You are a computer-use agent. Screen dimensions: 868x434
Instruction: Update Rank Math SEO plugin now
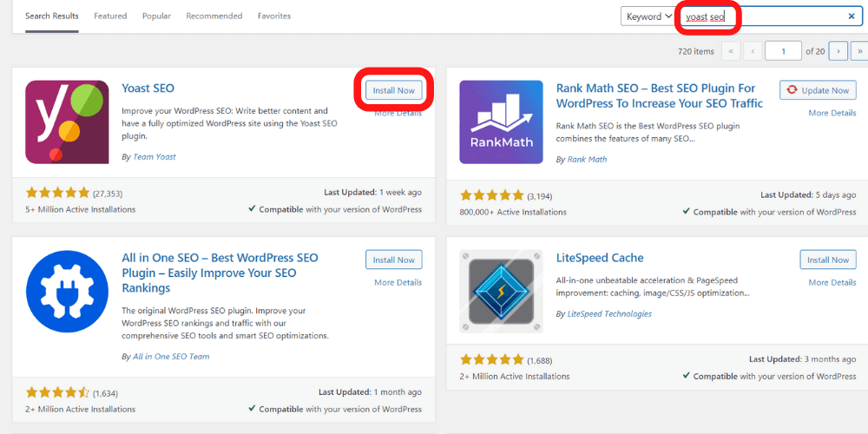click(x=817, y=90)
